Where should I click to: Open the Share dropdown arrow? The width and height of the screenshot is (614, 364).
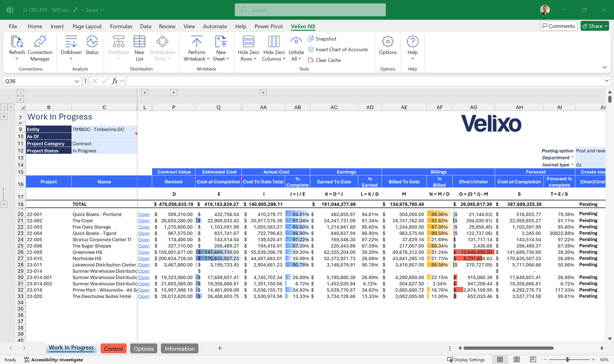tap(606, 26)
